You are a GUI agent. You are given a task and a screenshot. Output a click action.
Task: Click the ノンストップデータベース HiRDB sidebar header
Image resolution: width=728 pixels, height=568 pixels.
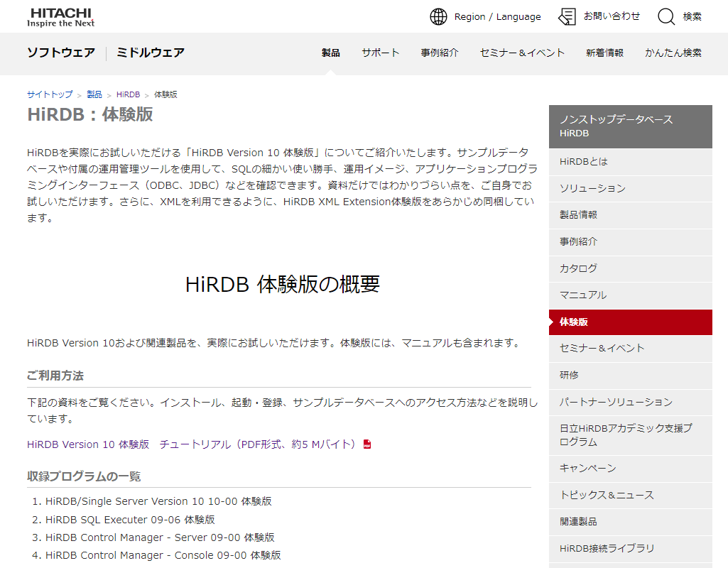pyautogui.click(x=631, y=126)
